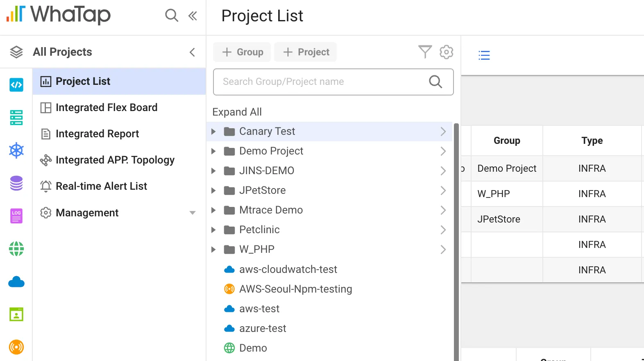Open the Kubernetes helm wheel icon

click(16, 150)
